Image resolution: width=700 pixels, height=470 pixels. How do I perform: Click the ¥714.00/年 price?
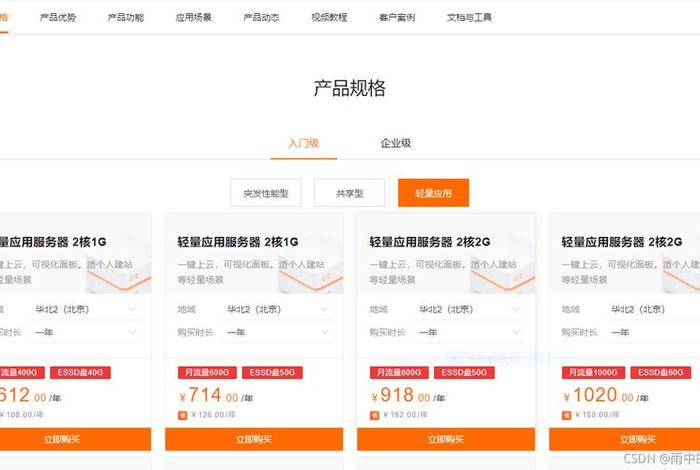[216, 395]
